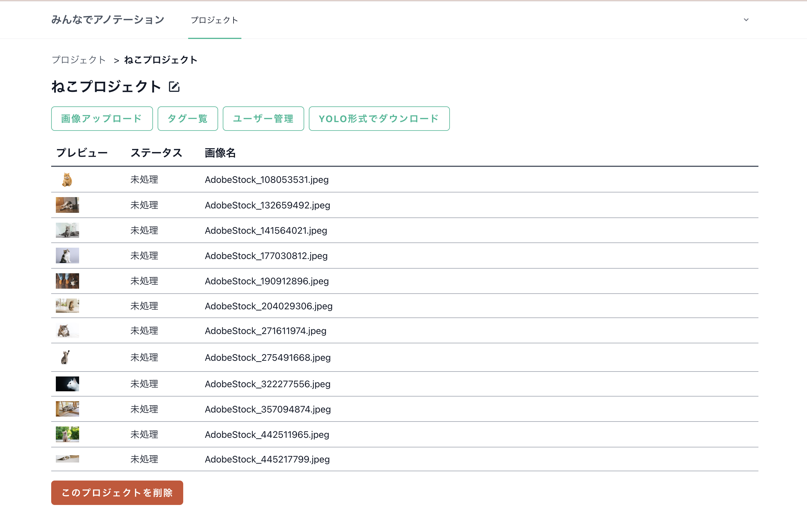Click 未処理 status in the AdobeStock_445217799 row
Viewport: 807px width, 532px height.
(x=144, y=459)
